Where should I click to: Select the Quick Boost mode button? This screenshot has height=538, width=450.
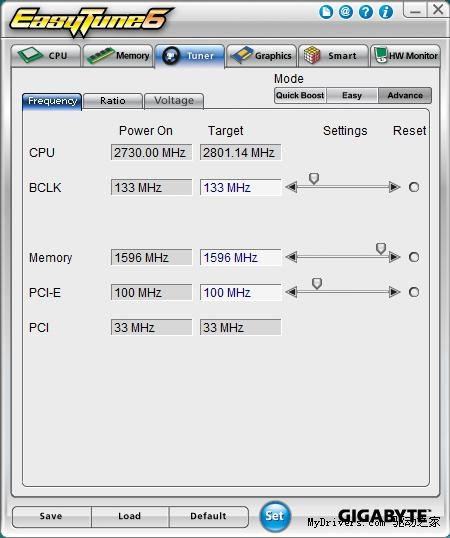[300, 95]
